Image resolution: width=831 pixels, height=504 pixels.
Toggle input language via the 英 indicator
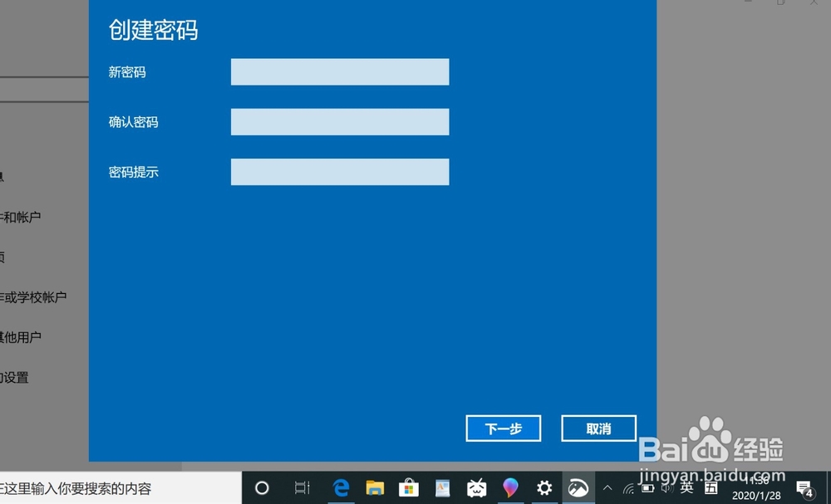coord(687,488)
